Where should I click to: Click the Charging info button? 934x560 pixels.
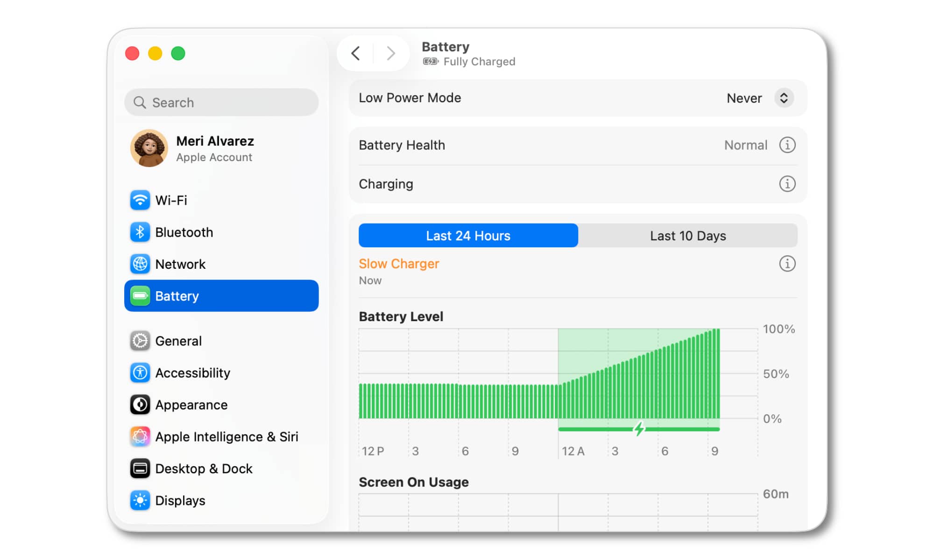(x=787, y=184)
